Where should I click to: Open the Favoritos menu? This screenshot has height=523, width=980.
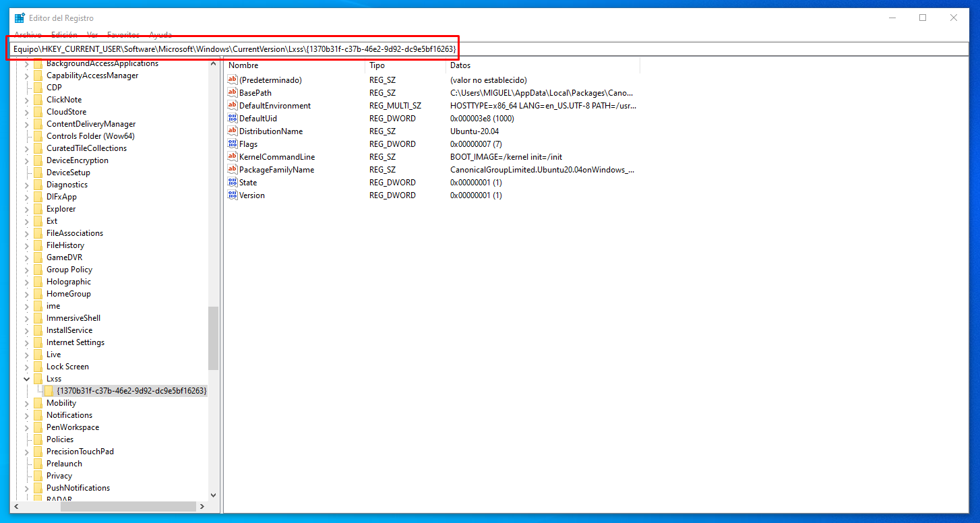click(x=123, y=34)
